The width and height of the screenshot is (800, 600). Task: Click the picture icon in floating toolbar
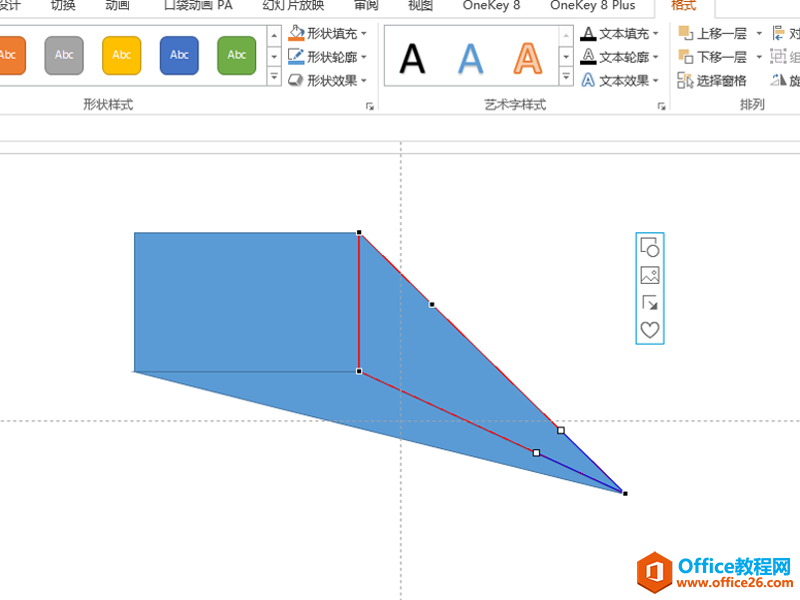(x=649, y=275)
